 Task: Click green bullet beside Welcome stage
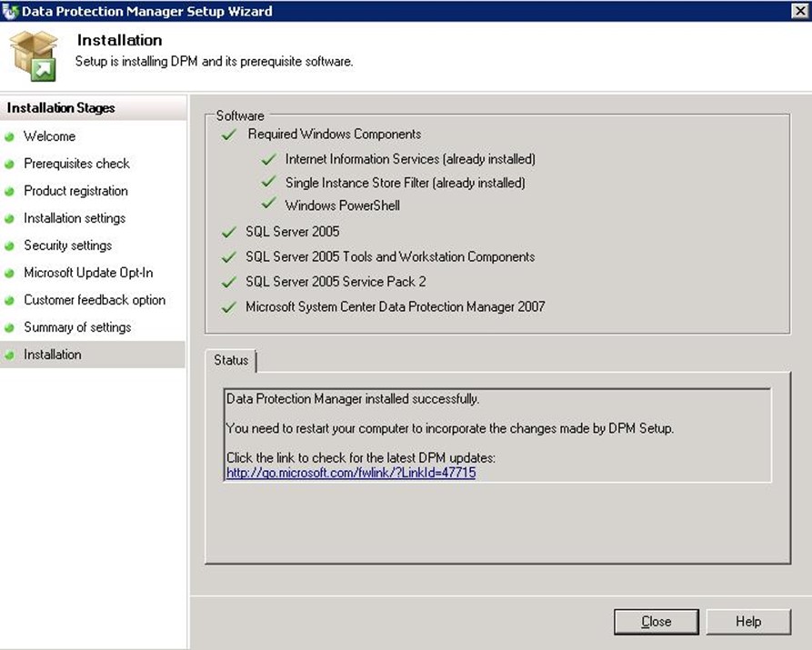[10, 137]
